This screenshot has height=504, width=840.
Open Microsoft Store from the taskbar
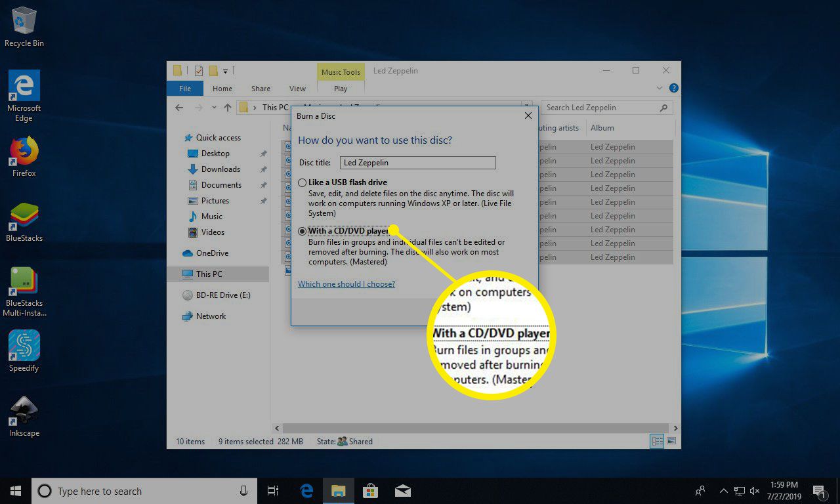tap(370, 491)
